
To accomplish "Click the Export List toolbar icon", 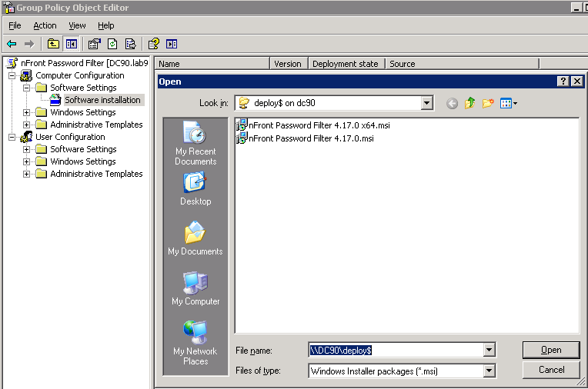I will tap(131, 45).
